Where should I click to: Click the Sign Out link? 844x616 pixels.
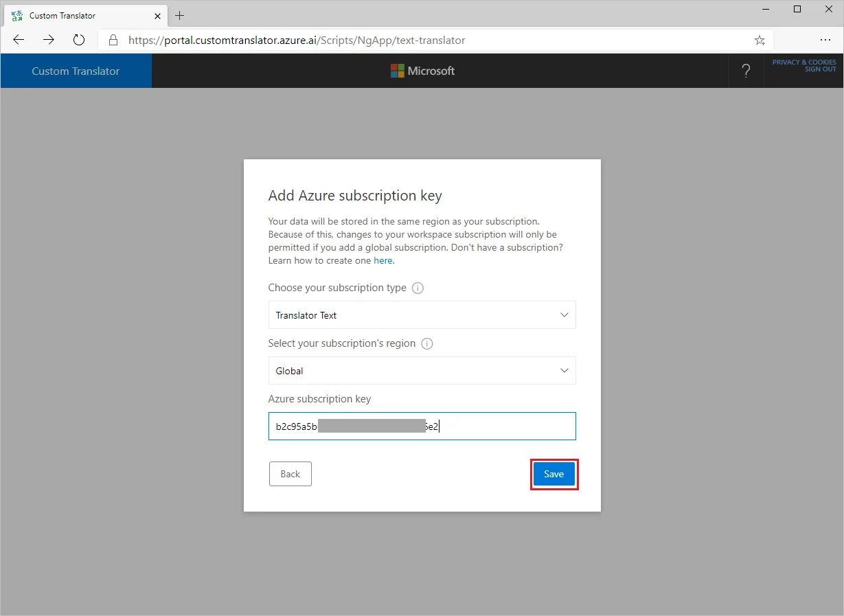[820, 69]
